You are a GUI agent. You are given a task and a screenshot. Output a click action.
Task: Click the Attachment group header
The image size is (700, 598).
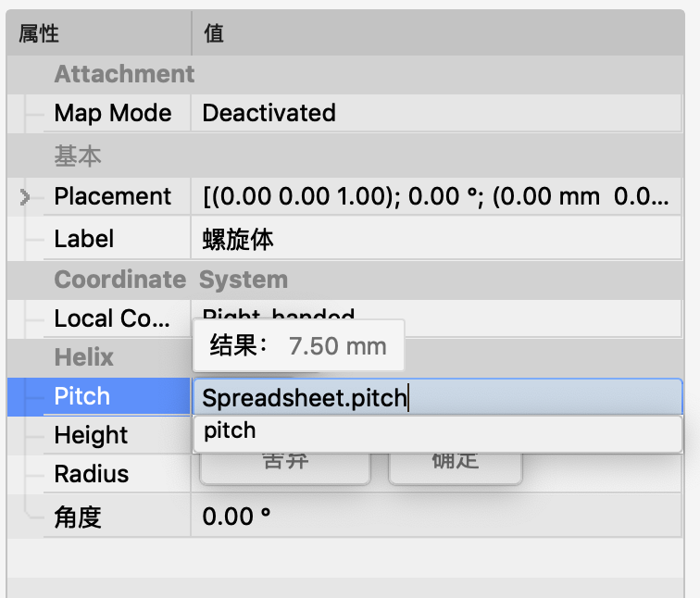124,73
